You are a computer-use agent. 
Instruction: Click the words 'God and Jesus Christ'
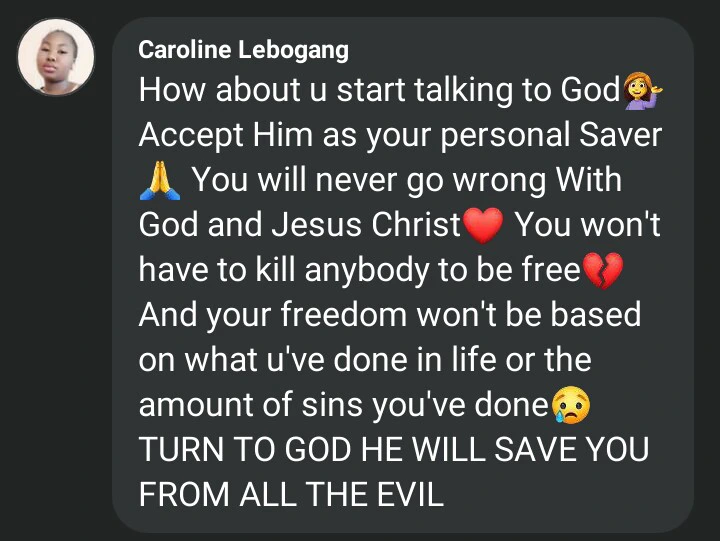(x=299, y=225)
